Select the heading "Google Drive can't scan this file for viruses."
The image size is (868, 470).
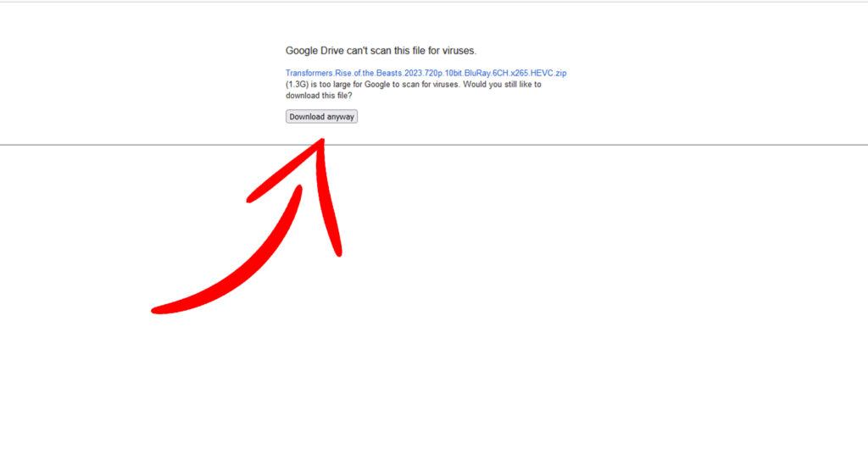381,51
